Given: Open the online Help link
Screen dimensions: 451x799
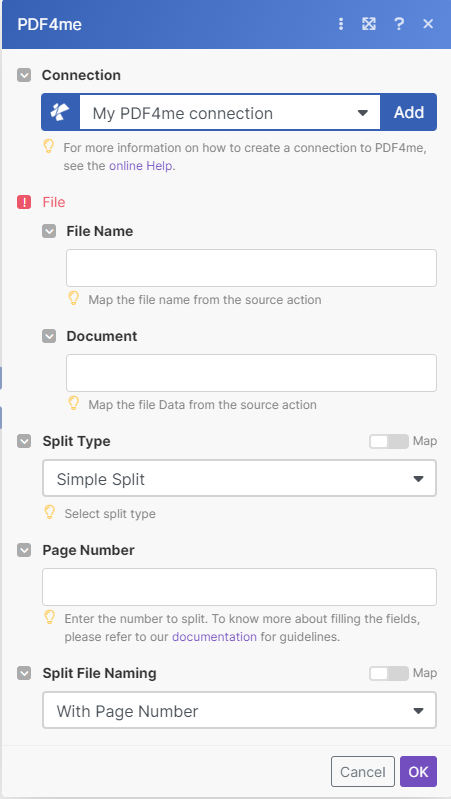Looking at the screenshot, I should tap(141, 166).
